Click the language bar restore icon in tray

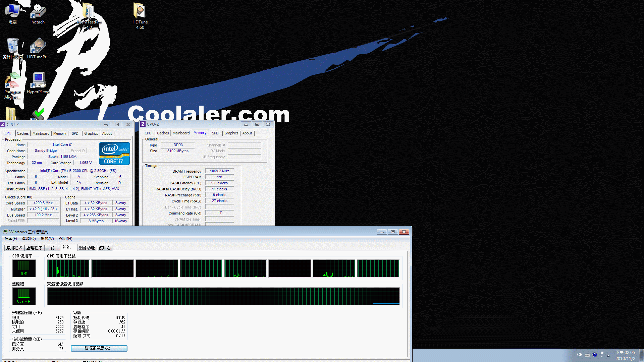(x=602, y=353)
